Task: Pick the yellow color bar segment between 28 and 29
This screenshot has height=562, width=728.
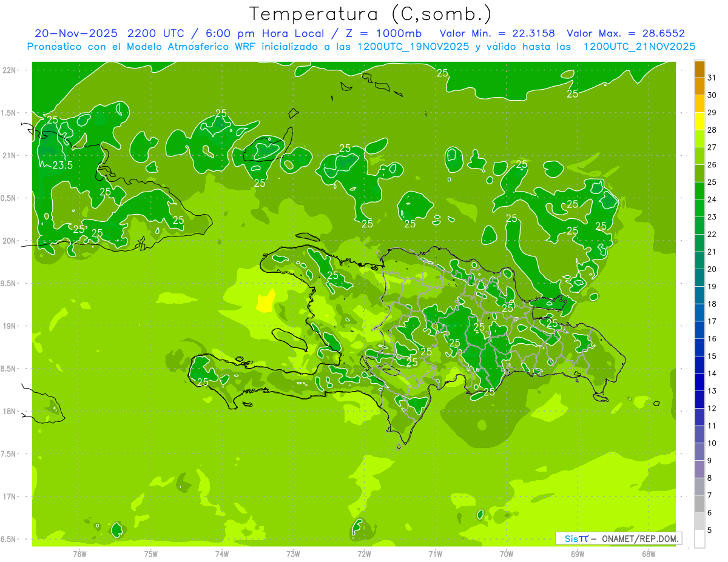Action: pyautogui.click(x=699, y=121)
